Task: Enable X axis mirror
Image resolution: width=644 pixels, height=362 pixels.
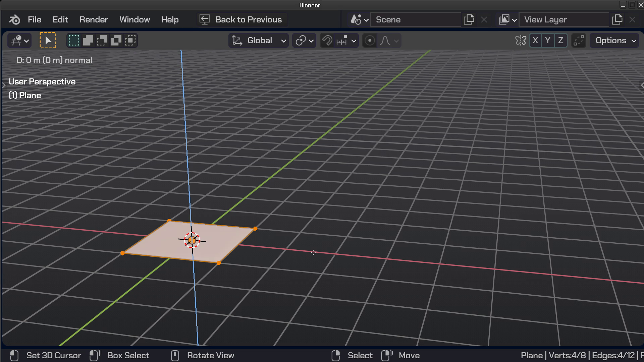Action: click(x=535, y=41)
